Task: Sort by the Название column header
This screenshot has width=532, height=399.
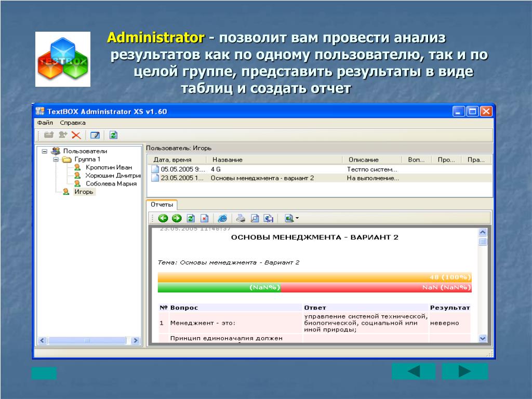Action: click(x=274, y=160)
